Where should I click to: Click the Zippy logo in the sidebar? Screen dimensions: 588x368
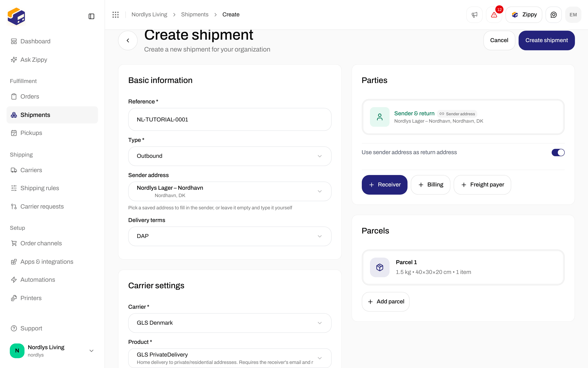16,16
